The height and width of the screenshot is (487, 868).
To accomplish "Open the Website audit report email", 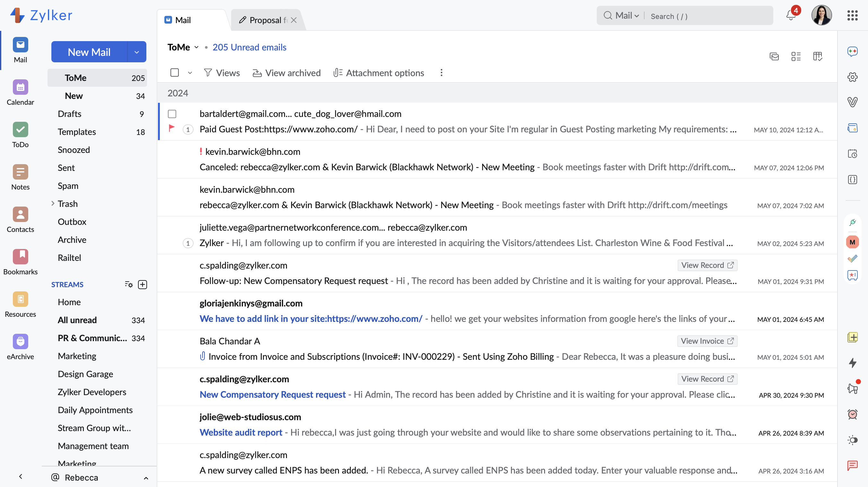I will tap(497, 425).
